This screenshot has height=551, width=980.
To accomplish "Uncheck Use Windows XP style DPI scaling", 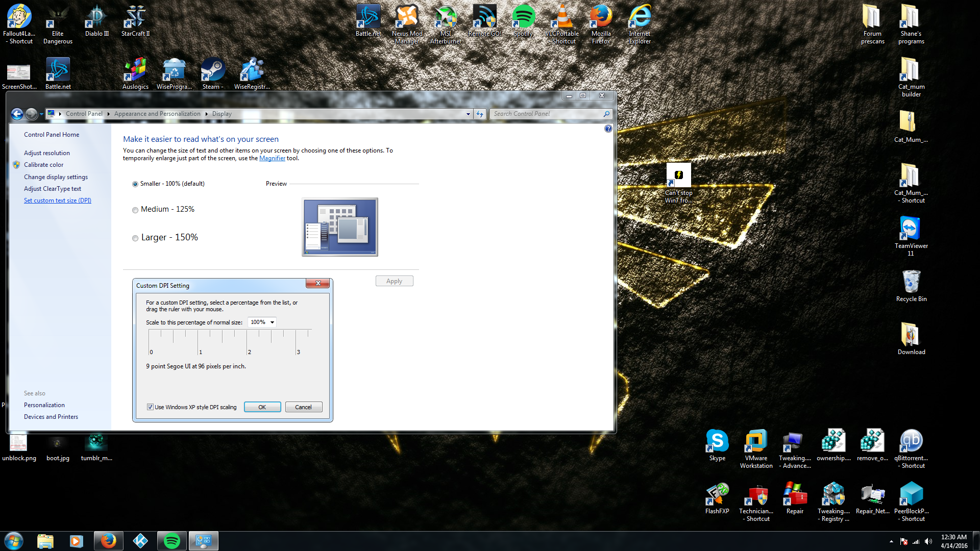I will pyautogui.click(x=150, y=407).
